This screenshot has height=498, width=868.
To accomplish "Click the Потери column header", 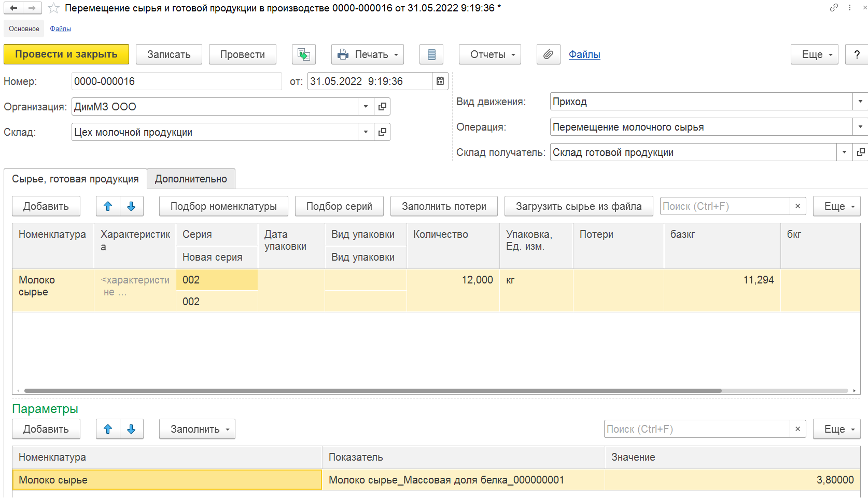I will [x=619, y=246].
